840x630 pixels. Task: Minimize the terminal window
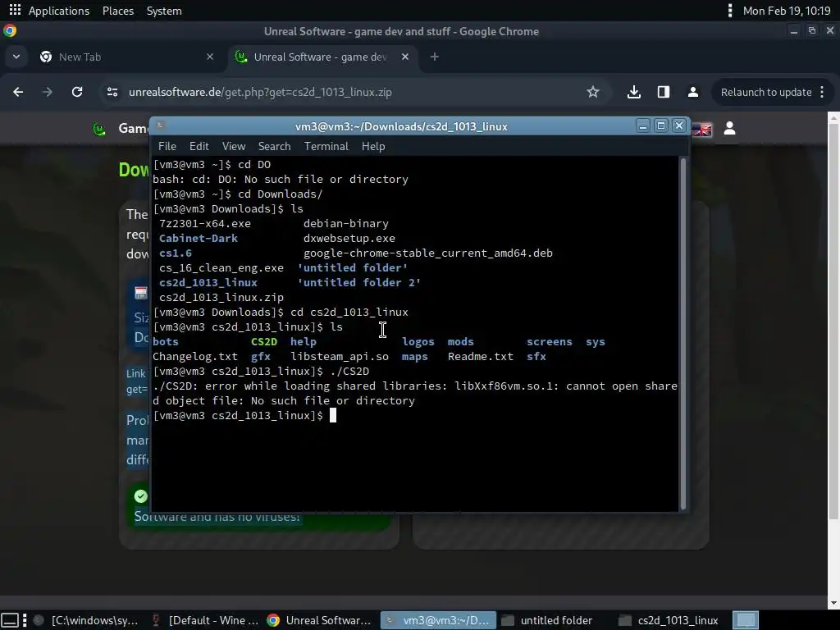[643, 126]
